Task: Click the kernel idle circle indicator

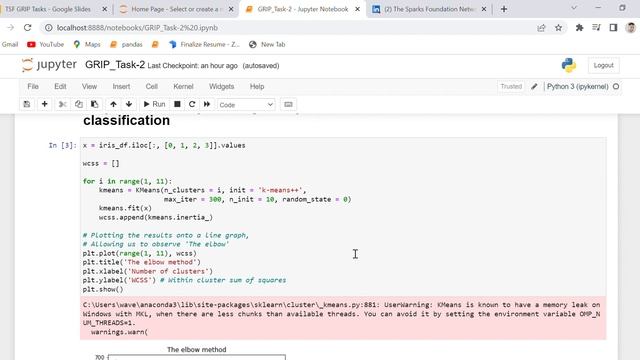Action: tap(616, 87)
